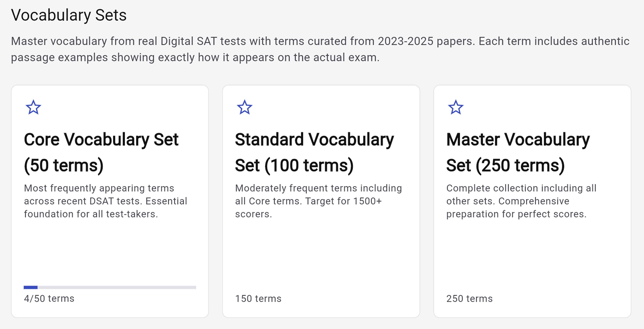
Task: Select the '150 terms' count label
Action: [x=258, y=298]
